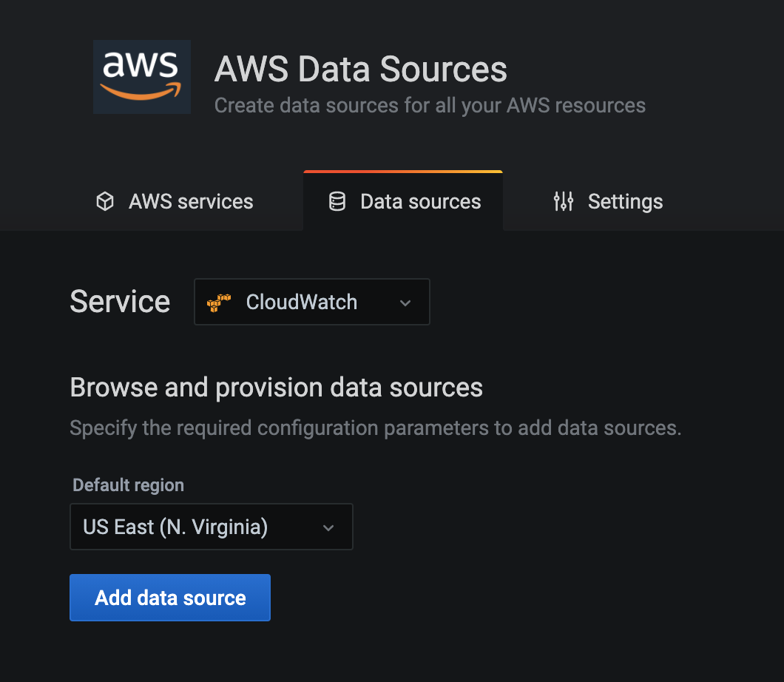Open the US East (N. Virginia) region selector
The width and height of the screenshot is (784, 682).
pyautogui.click(x=211, y=527)
